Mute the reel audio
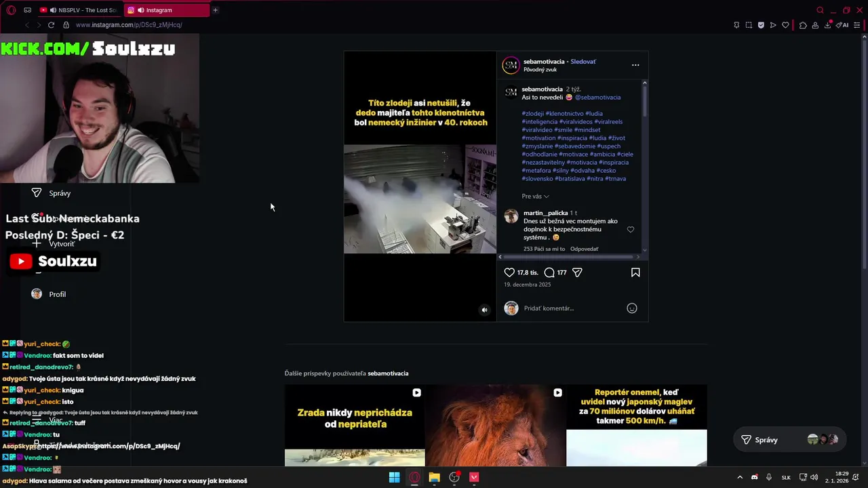The width and height of the screenshot is (868, 488). [x=484, y=310]
